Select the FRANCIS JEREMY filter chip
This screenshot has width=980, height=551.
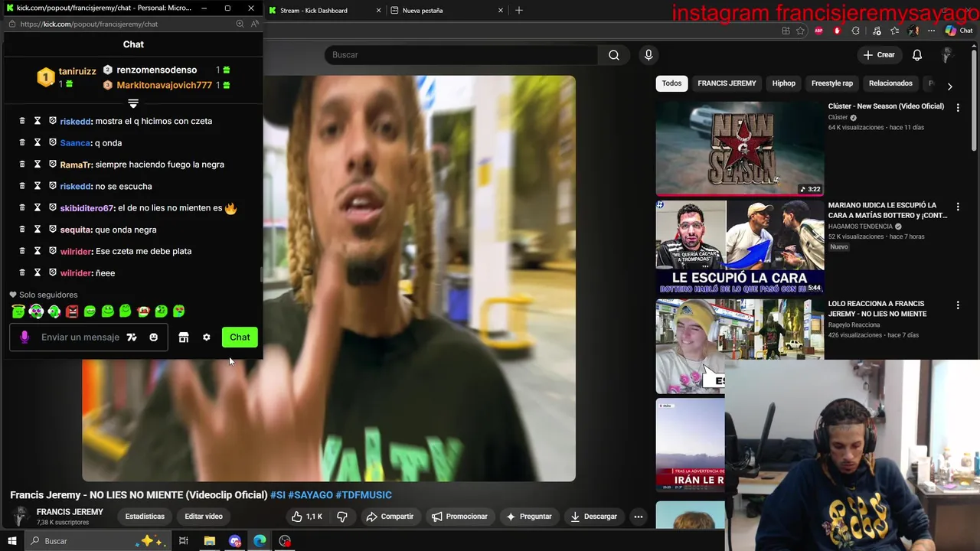(727, 83)
